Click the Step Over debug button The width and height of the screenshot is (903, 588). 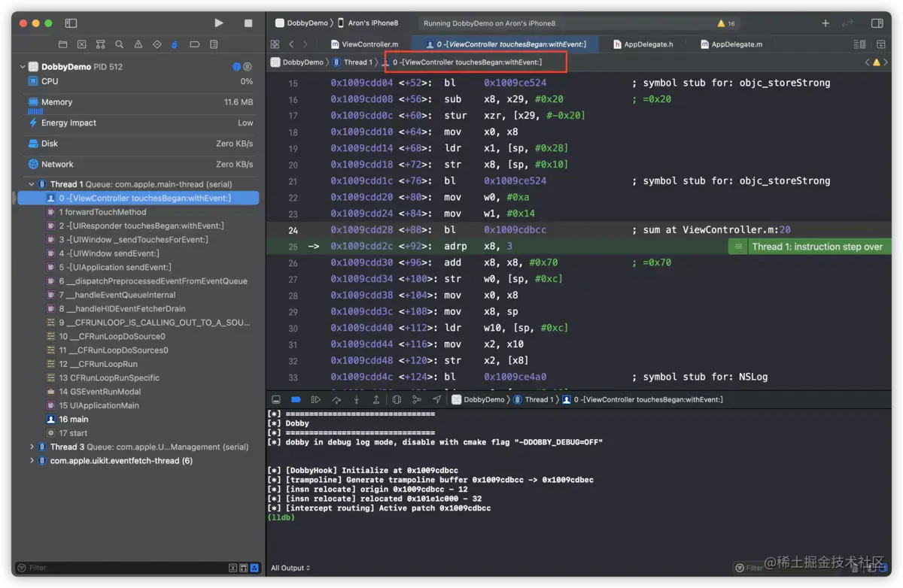pyautogui.click(x=336, y=399)
